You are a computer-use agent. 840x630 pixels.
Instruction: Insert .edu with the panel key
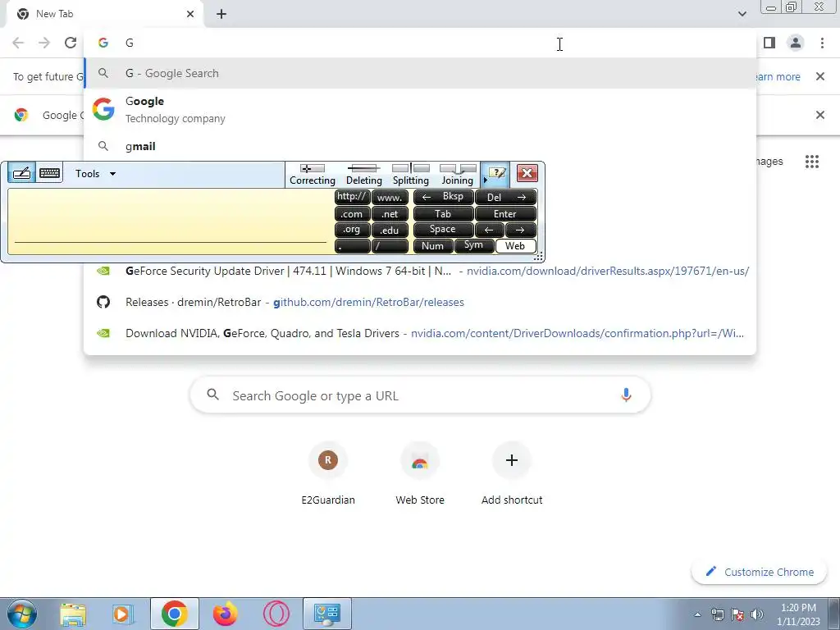coord(390,230)
